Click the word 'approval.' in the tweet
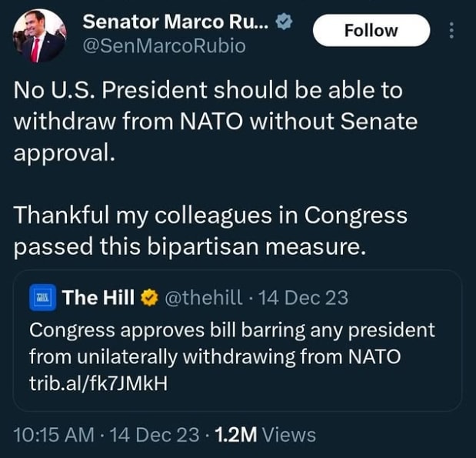This screenshot has height=458, width=476. (65, 152)
